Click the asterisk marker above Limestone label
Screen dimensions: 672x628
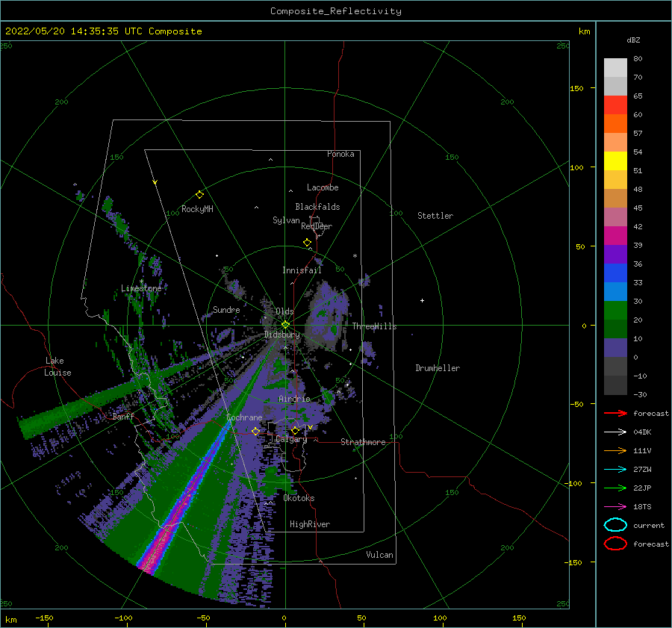141,282
